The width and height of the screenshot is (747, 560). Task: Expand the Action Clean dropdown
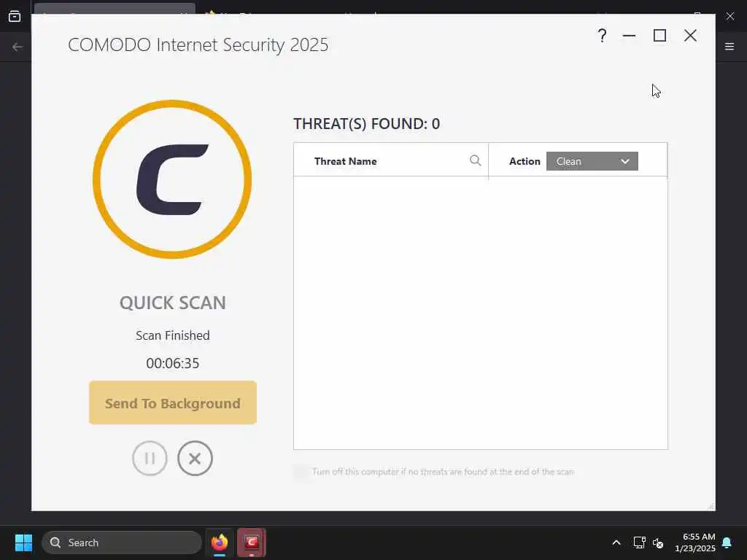coord(592,161)
